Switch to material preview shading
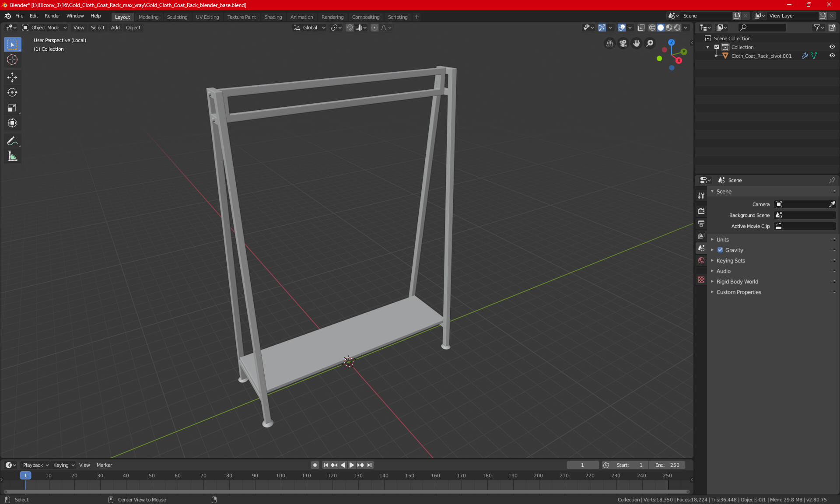Screen dimensions: 840x504 tap(669, 28)
